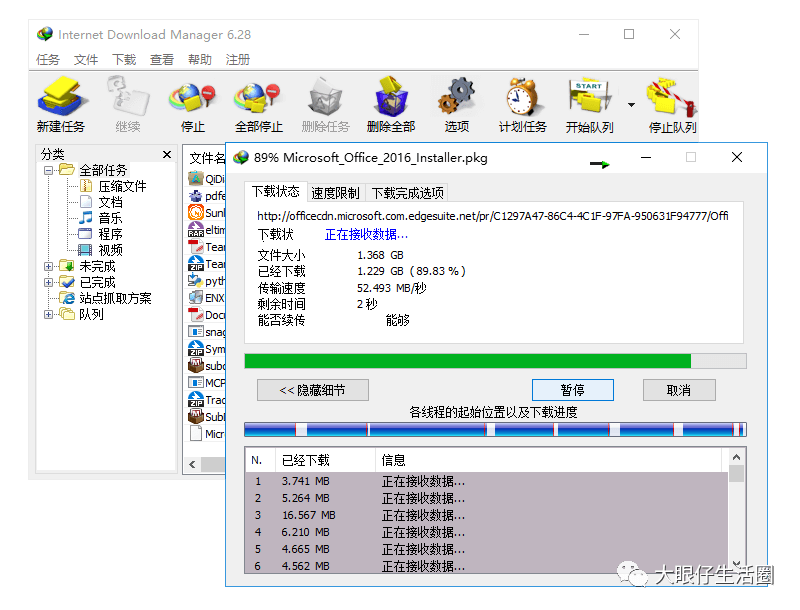
Task: Click the ZIP icon beside Trac
Action: [x=196, y=399]
